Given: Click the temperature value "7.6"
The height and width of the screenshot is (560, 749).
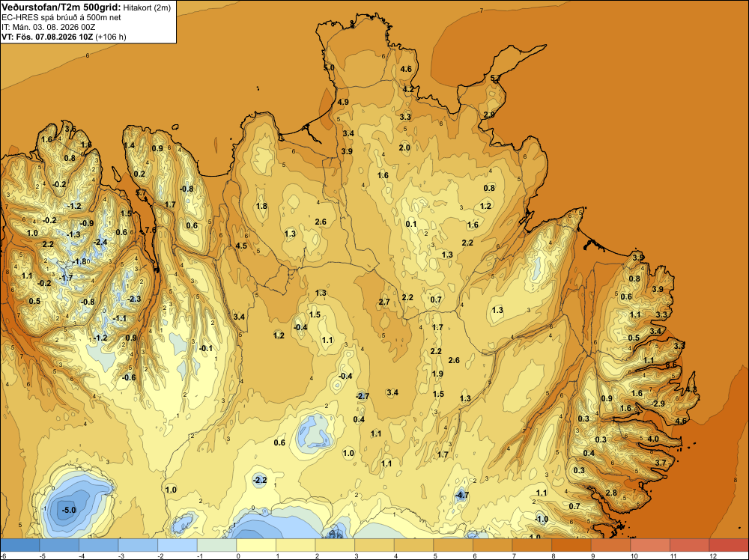Looking at the screenshot, I should point(151,230).
